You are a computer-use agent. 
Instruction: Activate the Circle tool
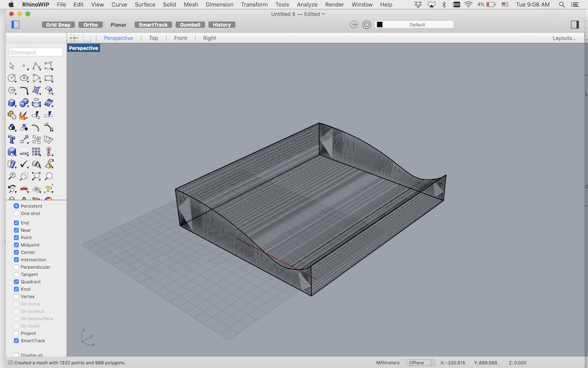pyautogui.click(x=12, y=78)
